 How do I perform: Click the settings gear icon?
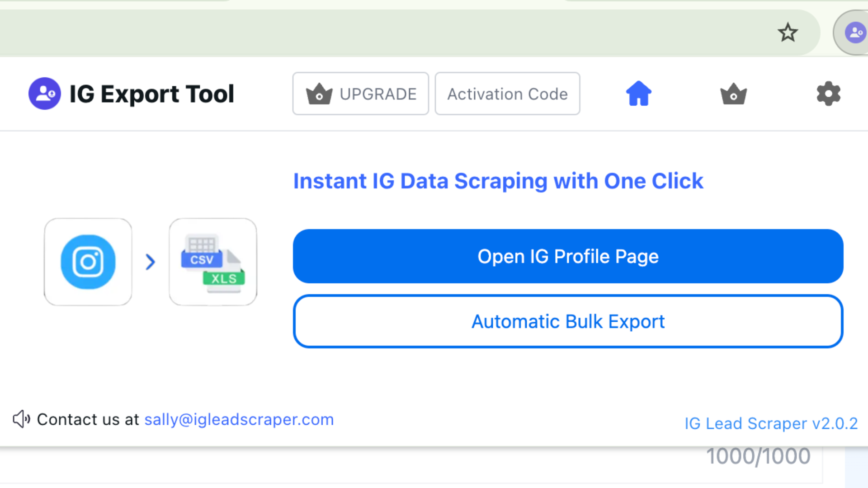pyautogui.click(x=828, y=94)
